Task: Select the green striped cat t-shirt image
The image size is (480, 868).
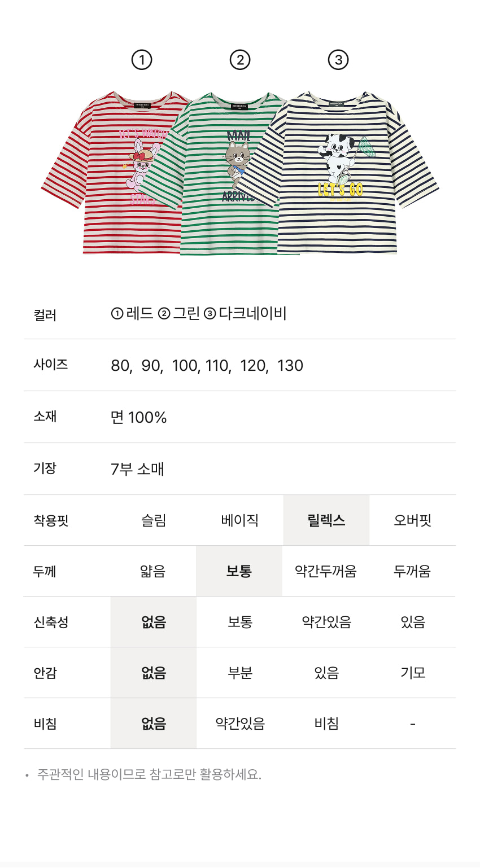Action: point(226,186)
